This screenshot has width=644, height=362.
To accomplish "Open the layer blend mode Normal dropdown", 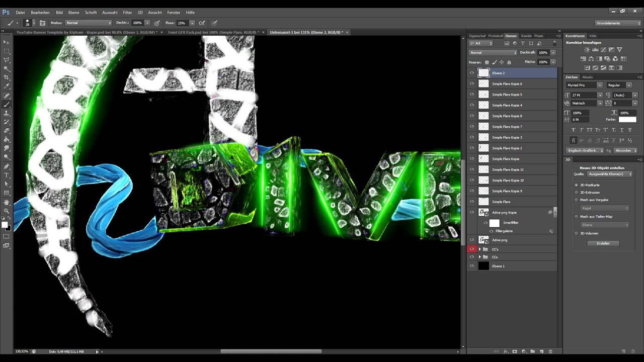I will [493, 52].
